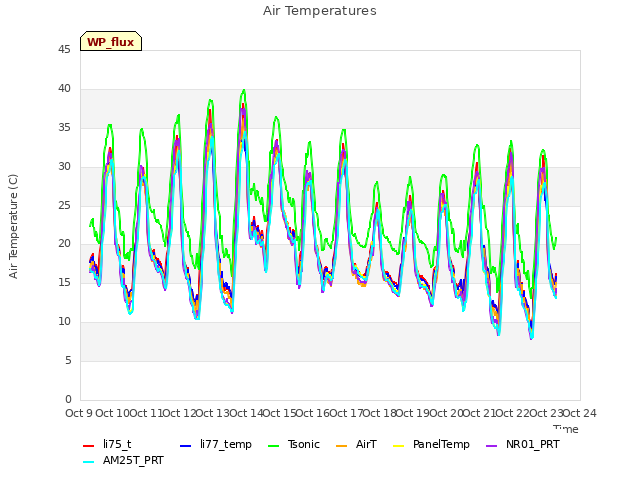Toggle the li75_t legend entry

107,444
